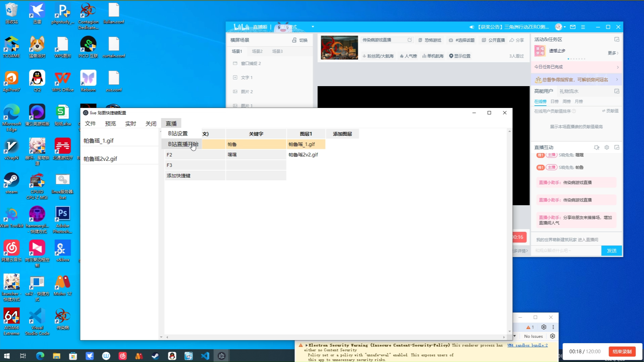Pop out the 高能用户 panel
This screenshot has height=362, width=644.
coord(617,91)
